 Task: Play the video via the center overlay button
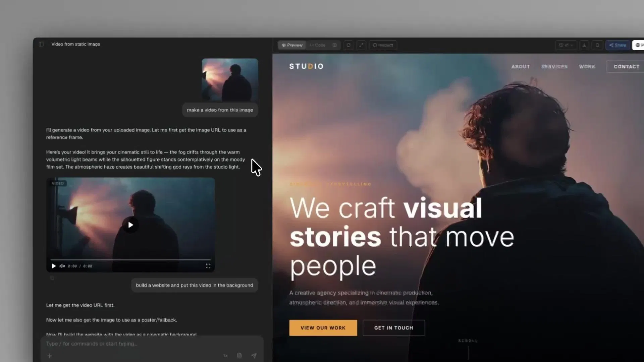(x=130, y=225)
